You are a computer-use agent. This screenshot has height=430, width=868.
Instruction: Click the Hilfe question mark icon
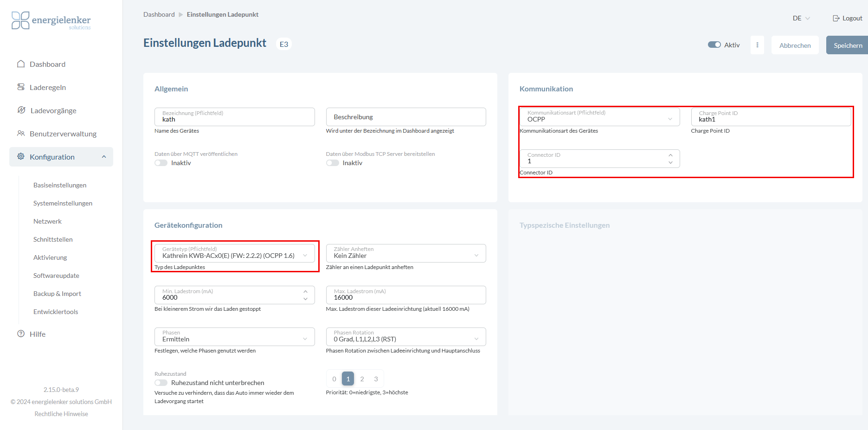21,334
